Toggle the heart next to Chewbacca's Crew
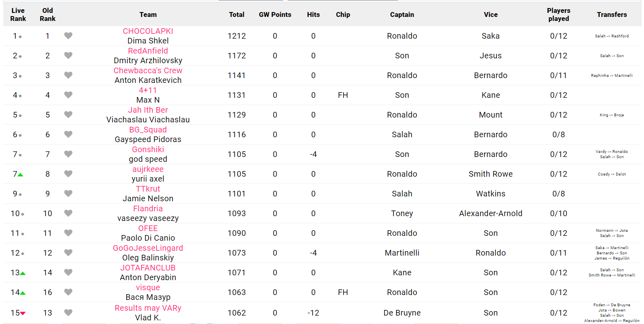 point(68,75)
